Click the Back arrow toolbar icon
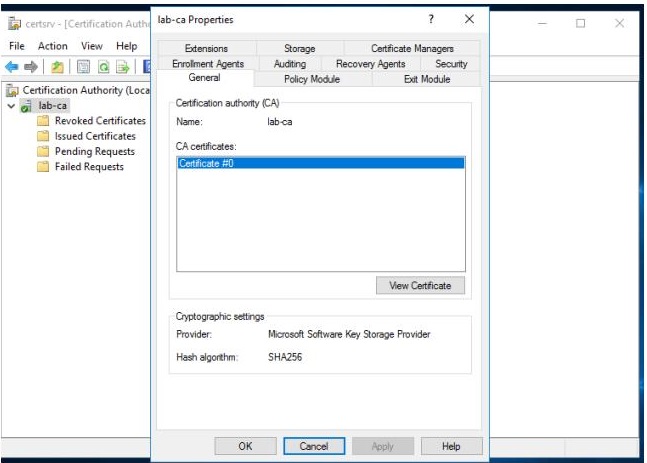647x463 pixels. [x=12, y=67]
